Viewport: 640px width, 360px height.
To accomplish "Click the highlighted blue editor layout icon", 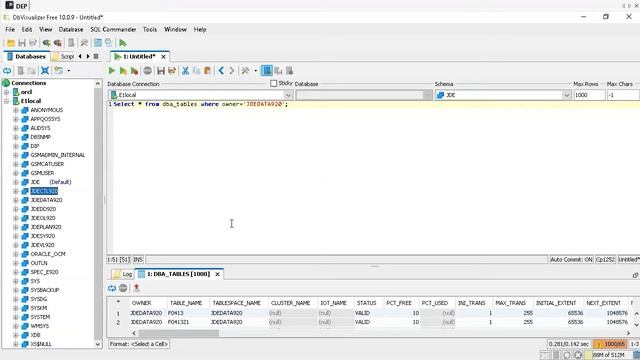I will 267,71.
